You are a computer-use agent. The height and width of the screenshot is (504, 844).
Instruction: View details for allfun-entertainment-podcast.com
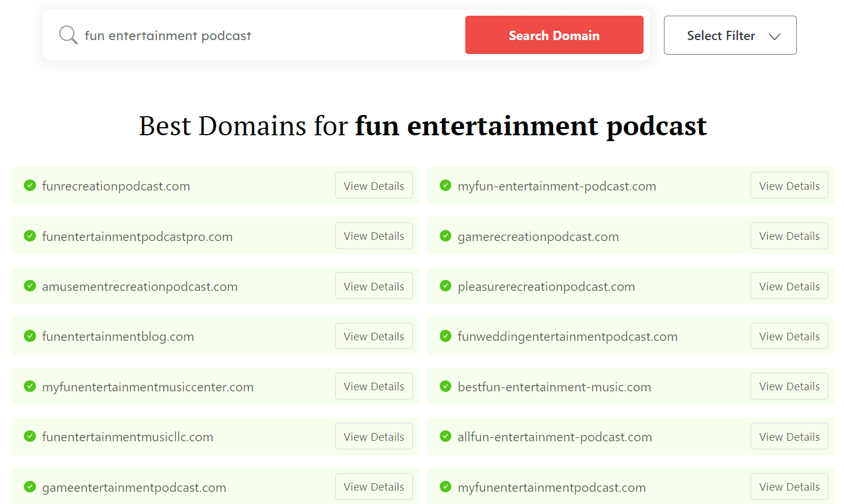(x=789, y=436)
